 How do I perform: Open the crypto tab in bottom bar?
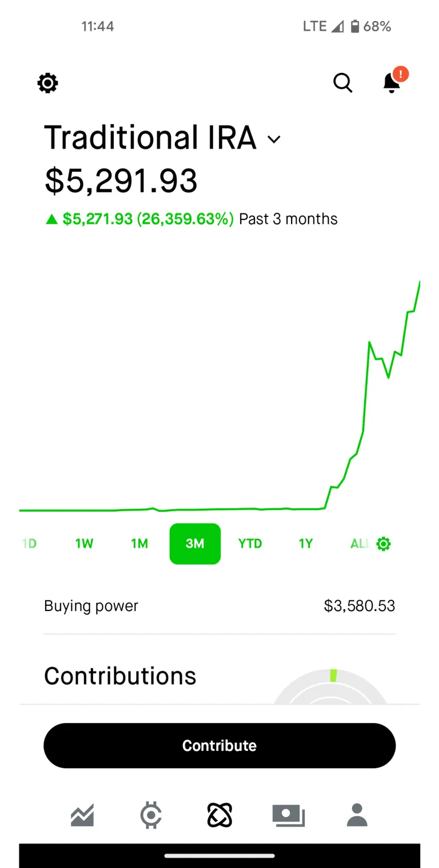pyautogui.click(x=151, y=815)
